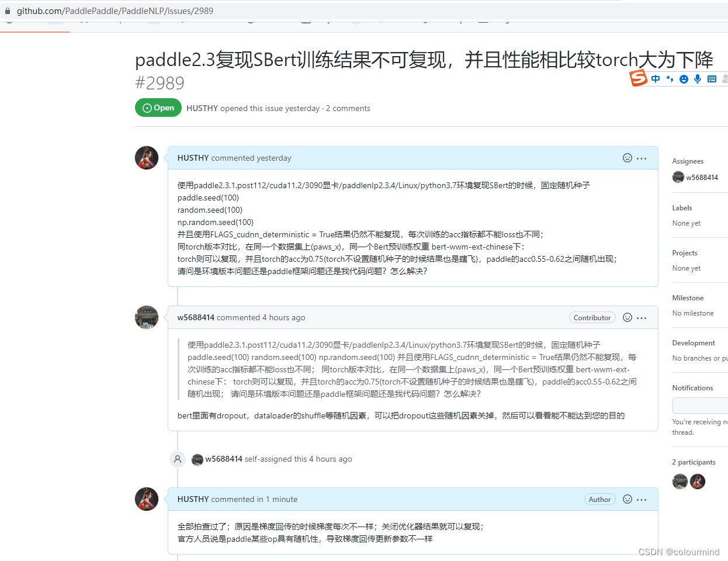This screenshot has width=728, height=561.
Task: Click the Sogou input method S logo
Action: tap(639, 77)
